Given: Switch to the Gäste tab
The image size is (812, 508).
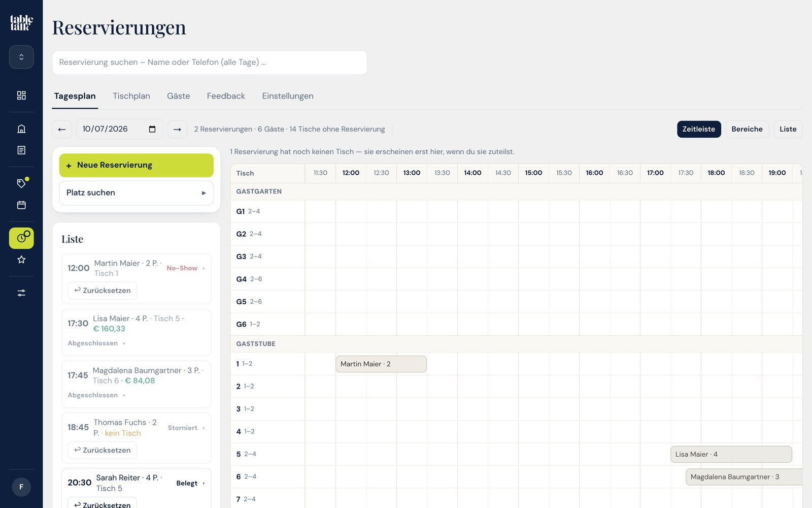Looking at the screenshot, I should (179, 96).
